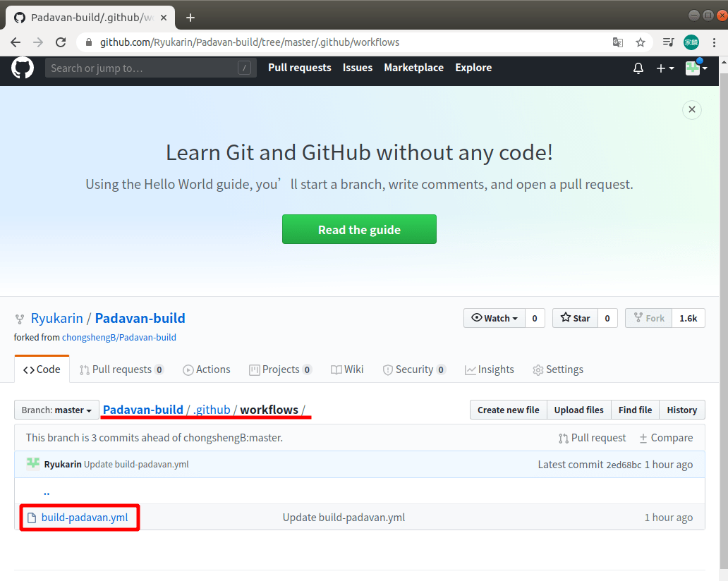The height and width of the screenshot is (581, 728).
Task: Click the browser forward arrow
Action: tap(38, 43)
